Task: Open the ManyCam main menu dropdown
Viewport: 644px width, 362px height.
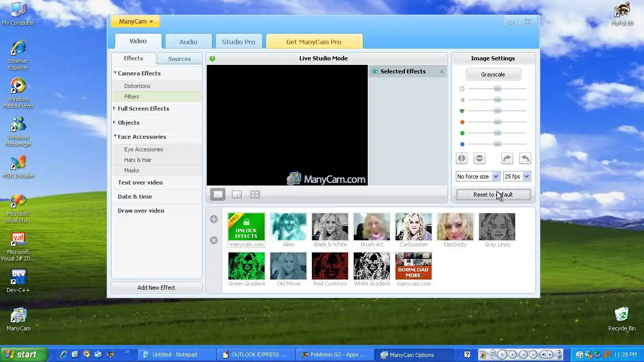Action: [136, 22]
